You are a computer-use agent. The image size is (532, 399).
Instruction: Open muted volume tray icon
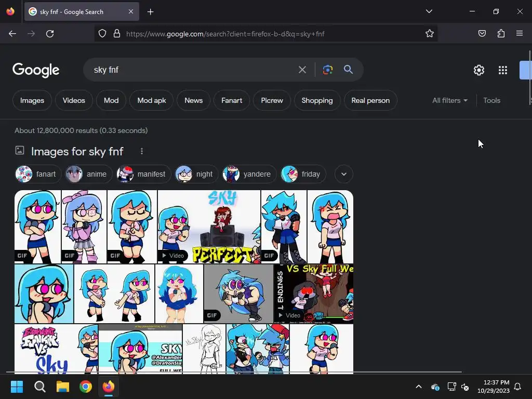465,387
